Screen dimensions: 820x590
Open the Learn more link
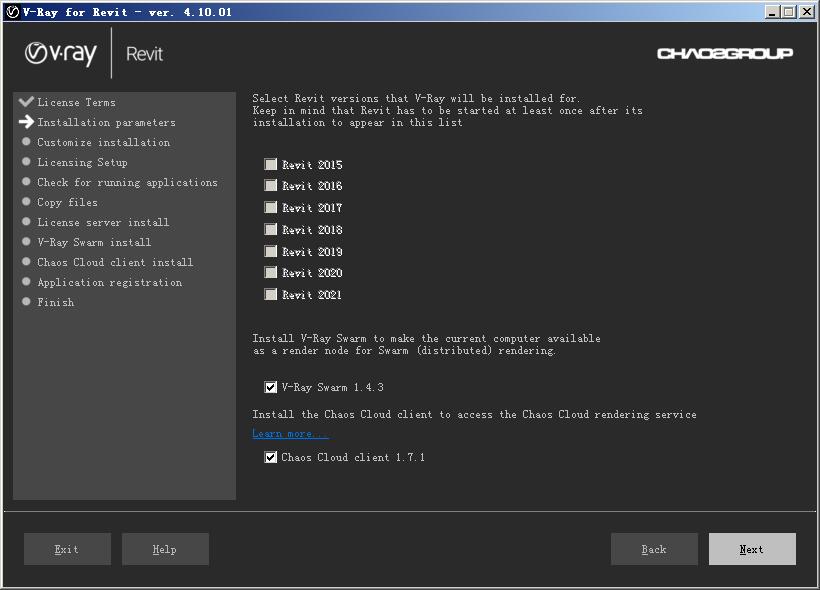pyautogui.click(x=290, y=434)
